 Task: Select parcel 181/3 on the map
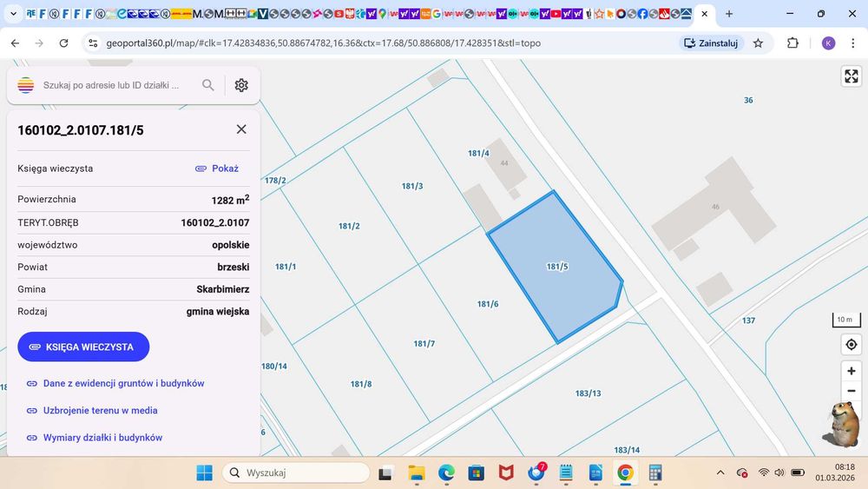411,186
